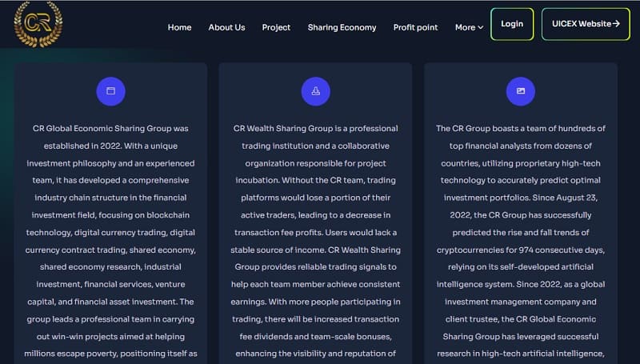Click the arrow in UICEX Website button
This screenshot has height=364, width=640.
[x=616, y=24]
